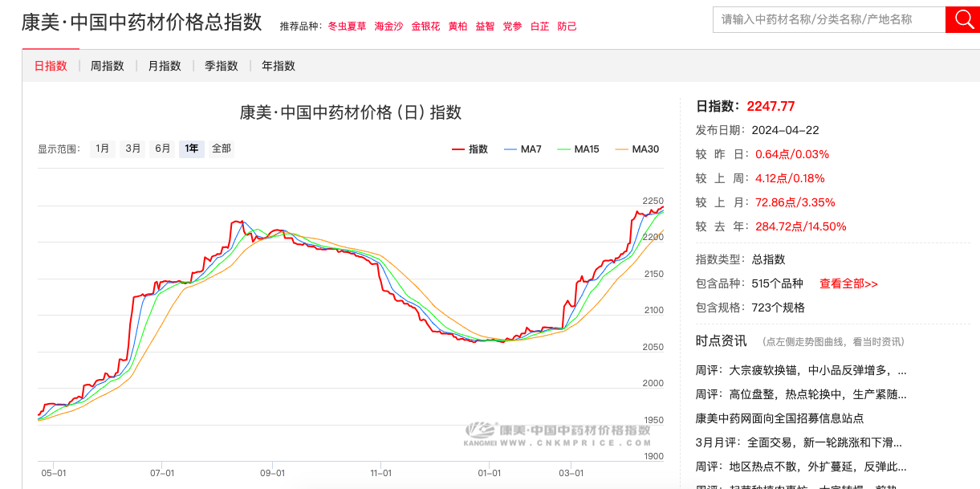Open 康美中药网面向全国招募信息站点 news item
Viewport: 980px width, 489px height.
click(x=779, y=418)
